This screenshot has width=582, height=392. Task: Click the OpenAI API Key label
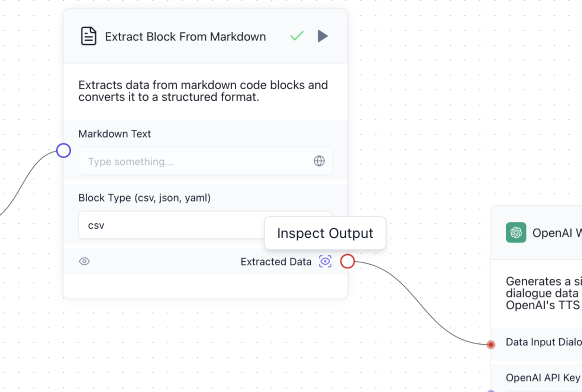[x=543, y=378]
